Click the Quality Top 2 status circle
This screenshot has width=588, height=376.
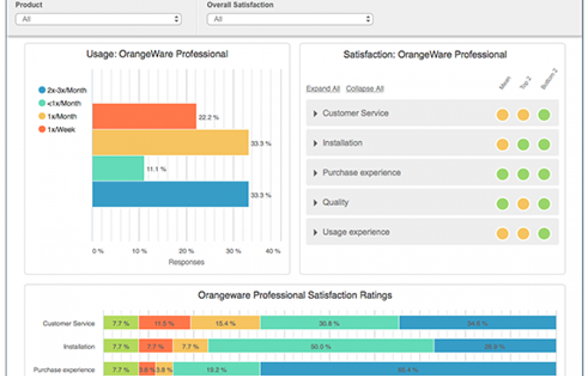point(523,204)
